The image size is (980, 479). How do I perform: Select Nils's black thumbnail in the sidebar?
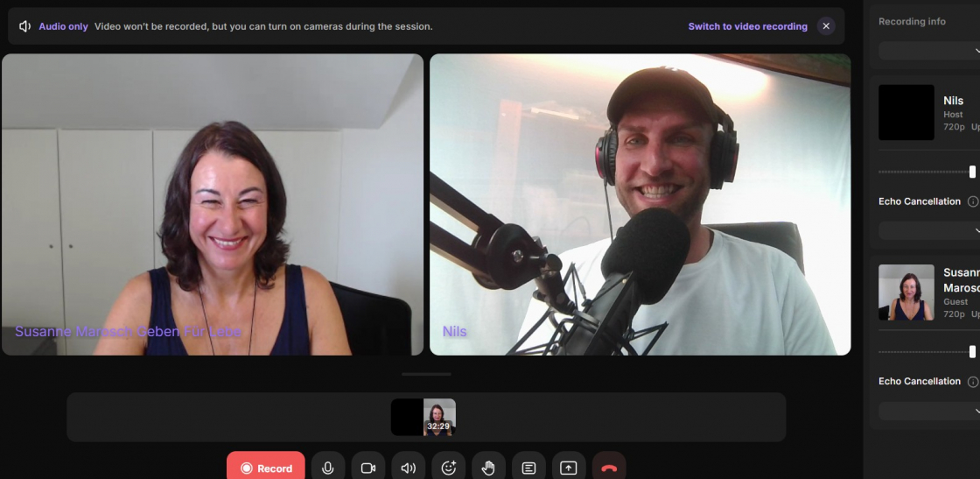click(x=906, y=113)
